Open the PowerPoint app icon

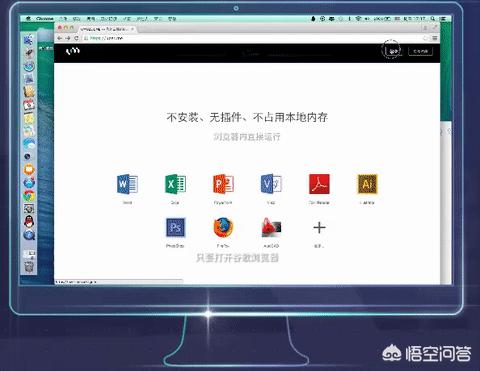click(223, 184)
